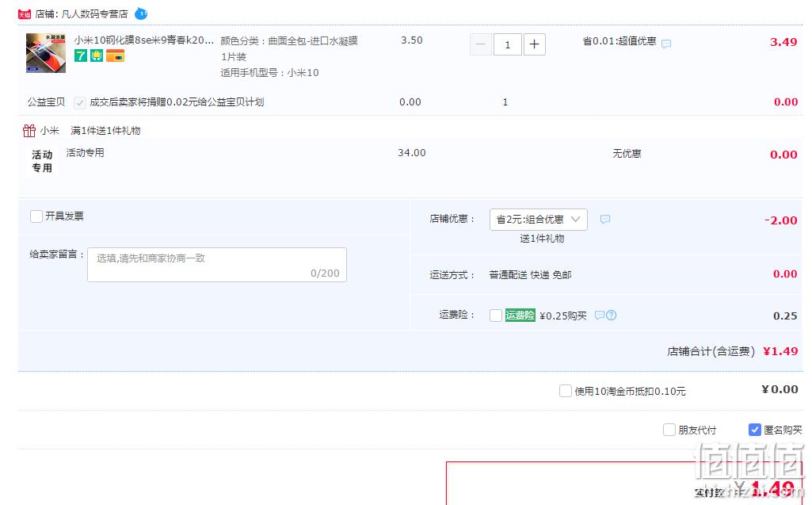Toggle the 公益宝贝 donation checkbox
The width and height of the screenshot is (812, 505).
tap(80, 102)
